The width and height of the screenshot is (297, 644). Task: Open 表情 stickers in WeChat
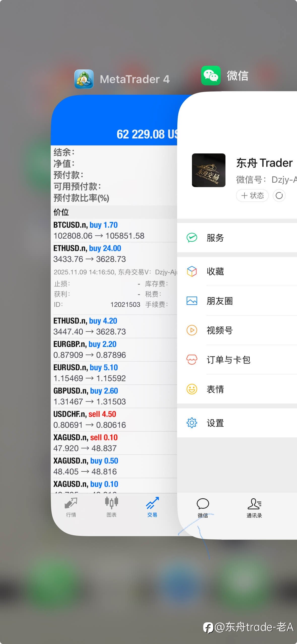point(237,389)
